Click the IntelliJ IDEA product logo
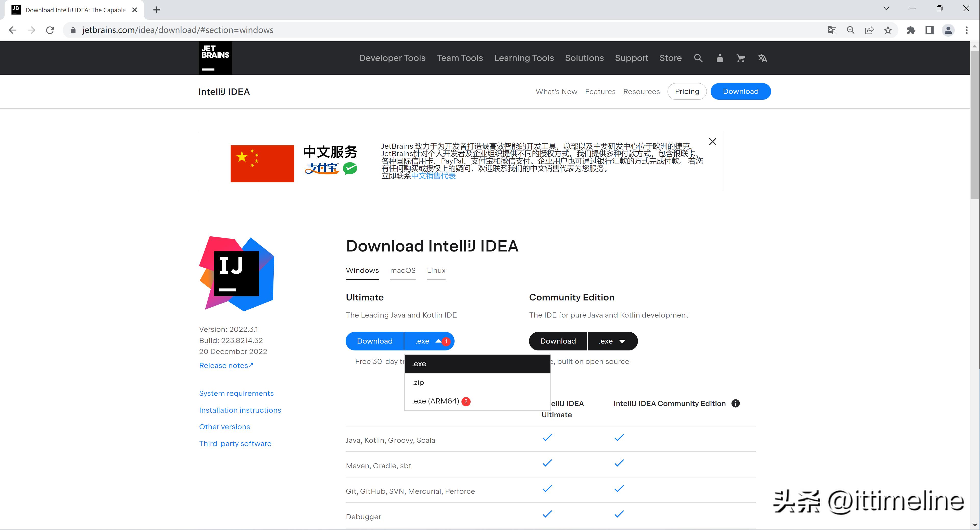The image size is (980, 530). tap(237, 274)
